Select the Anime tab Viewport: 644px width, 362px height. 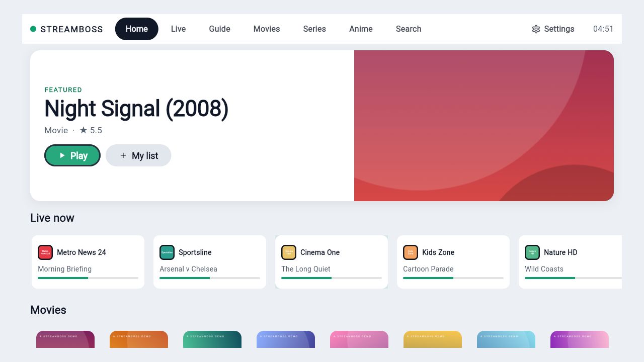(361, 29)
